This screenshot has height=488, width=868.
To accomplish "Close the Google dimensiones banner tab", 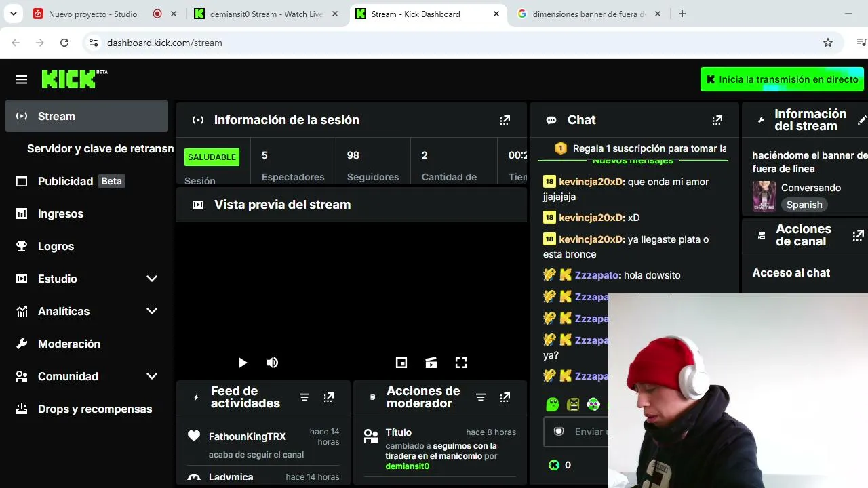I will [x=658, y=14].
